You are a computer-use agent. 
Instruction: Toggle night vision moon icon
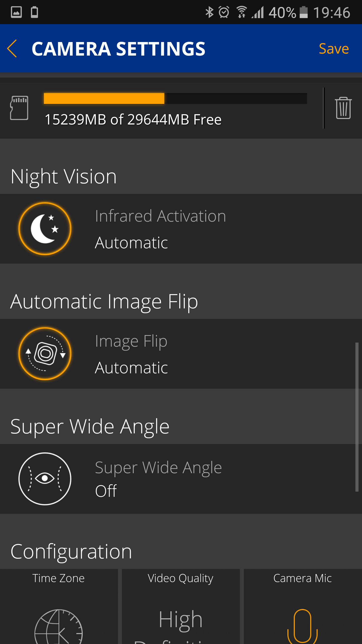tap(45, 229)
